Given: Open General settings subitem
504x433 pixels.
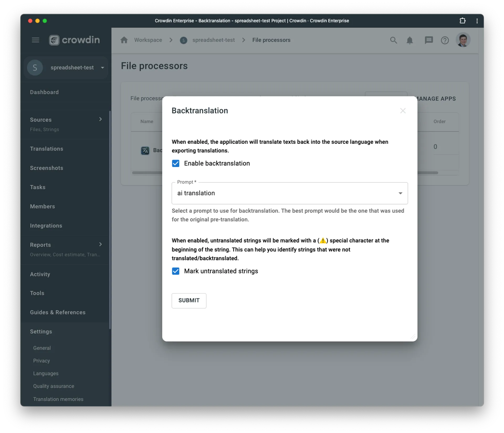Looking at the screenshot, I should click(x=42, y=348).
